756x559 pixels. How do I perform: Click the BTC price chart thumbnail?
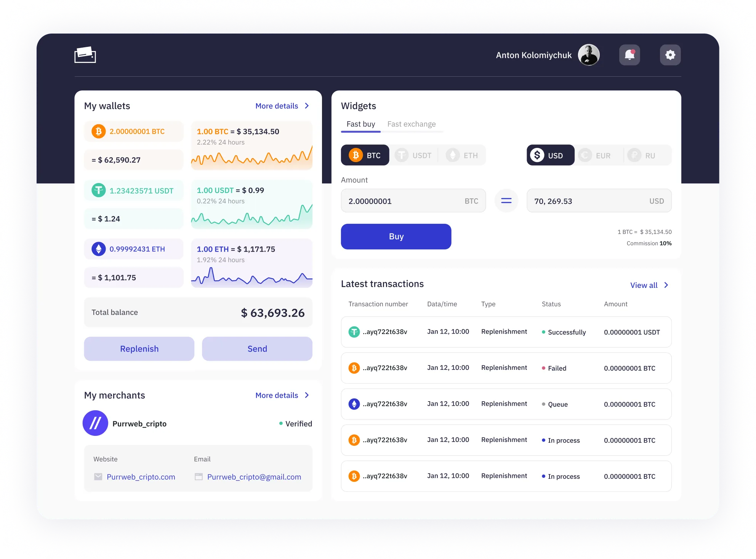coord(251,156)
